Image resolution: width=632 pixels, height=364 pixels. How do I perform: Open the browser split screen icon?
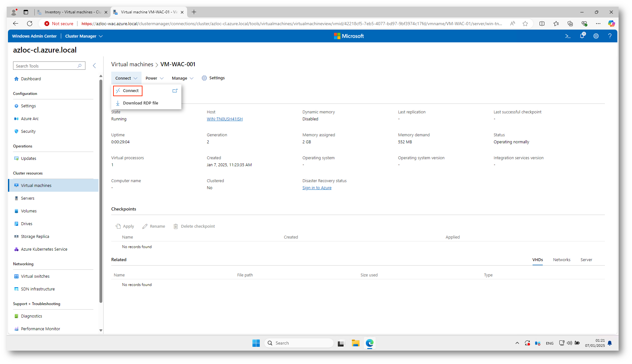pyautogui.click(x=542, y=24)
